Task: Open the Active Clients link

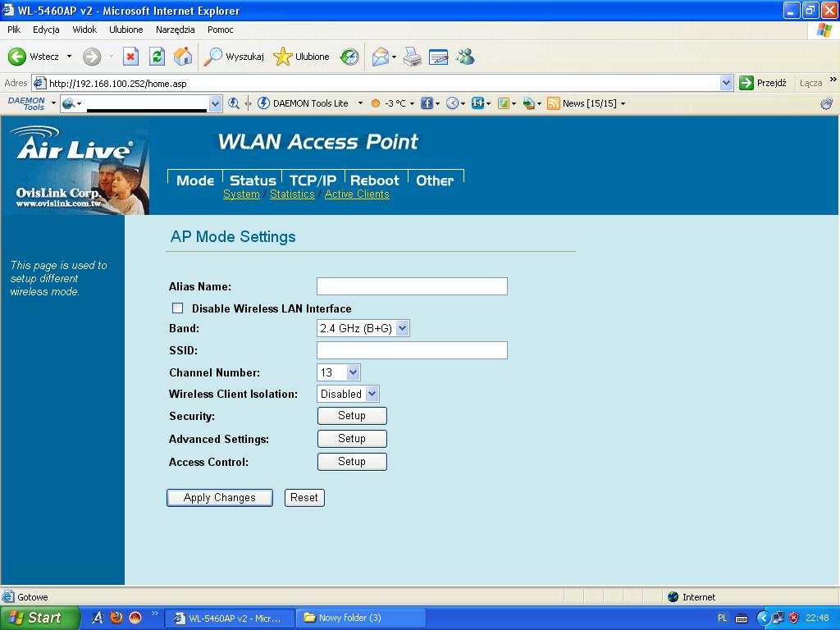Action: [357, 194]
